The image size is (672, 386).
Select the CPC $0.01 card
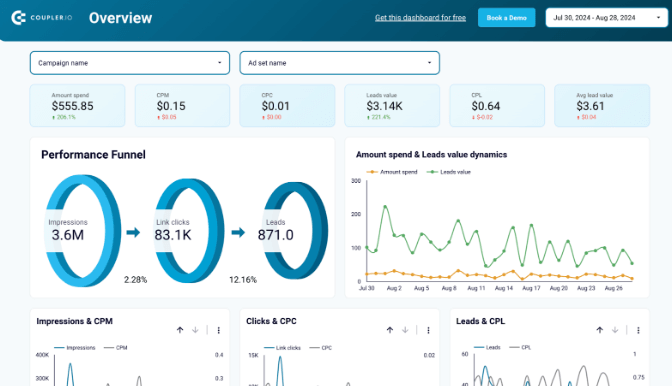pos(287,105)
